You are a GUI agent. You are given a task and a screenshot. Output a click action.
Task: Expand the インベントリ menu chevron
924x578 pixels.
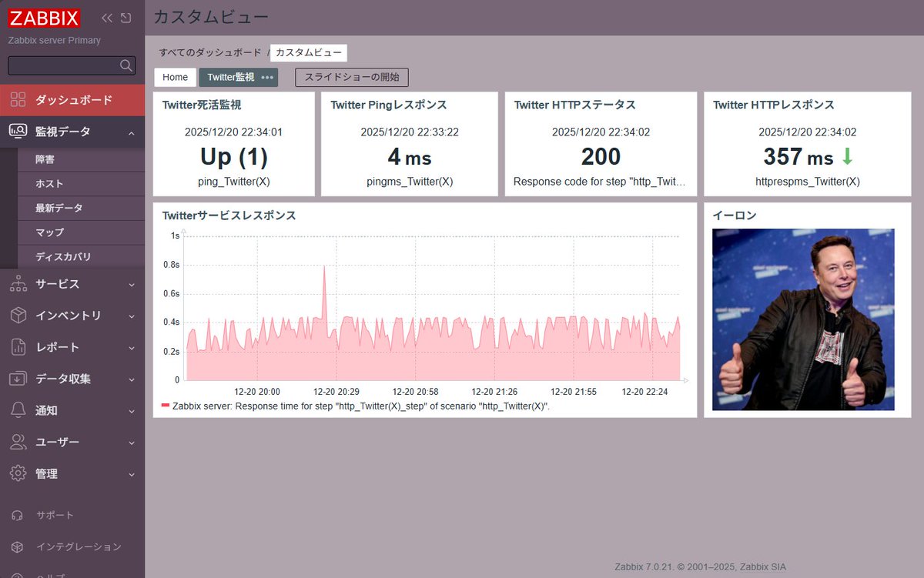point(131,316)
